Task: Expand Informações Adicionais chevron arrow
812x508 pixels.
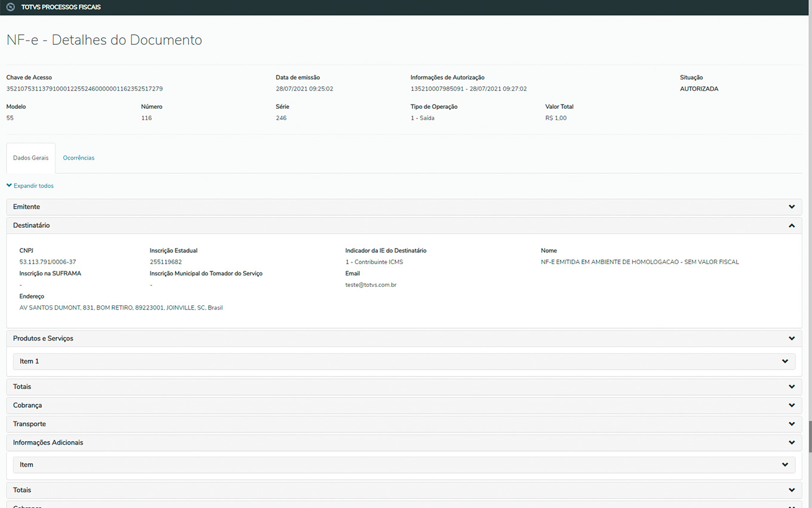Action: [792, 443]
